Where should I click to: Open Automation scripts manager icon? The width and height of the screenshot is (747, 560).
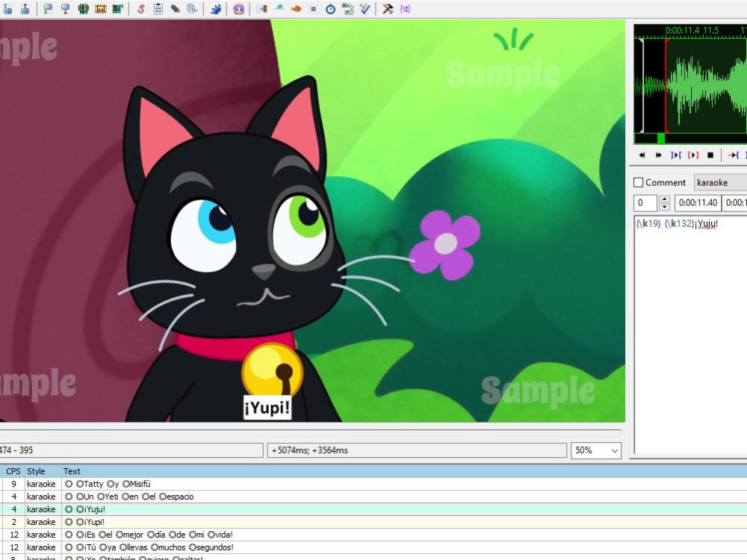(x=216, y=8)
